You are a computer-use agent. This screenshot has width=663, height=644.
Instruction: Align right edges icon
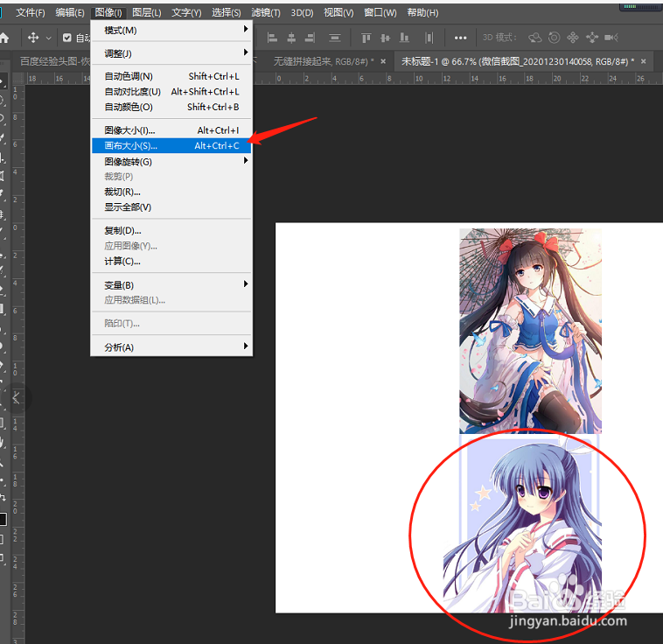tap(310, 38)
